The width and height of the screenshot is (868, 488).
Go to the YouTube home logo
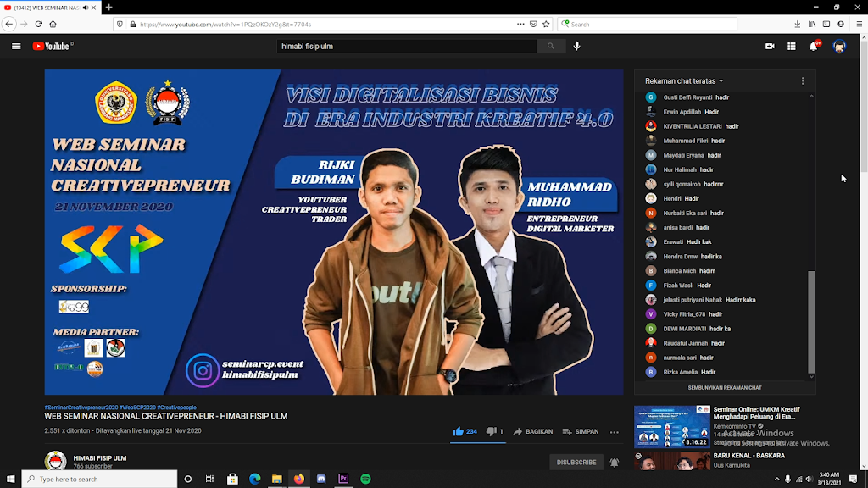53,47
